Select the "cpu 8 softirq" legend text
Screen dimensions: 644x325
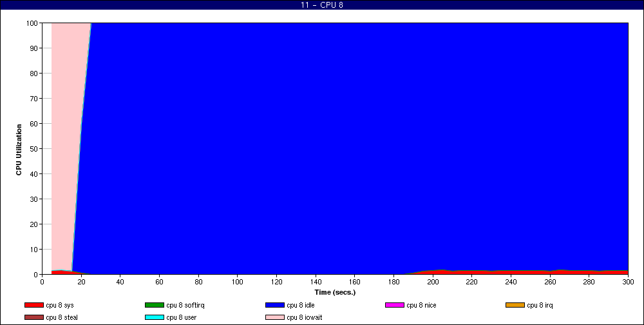pos(186,305)
